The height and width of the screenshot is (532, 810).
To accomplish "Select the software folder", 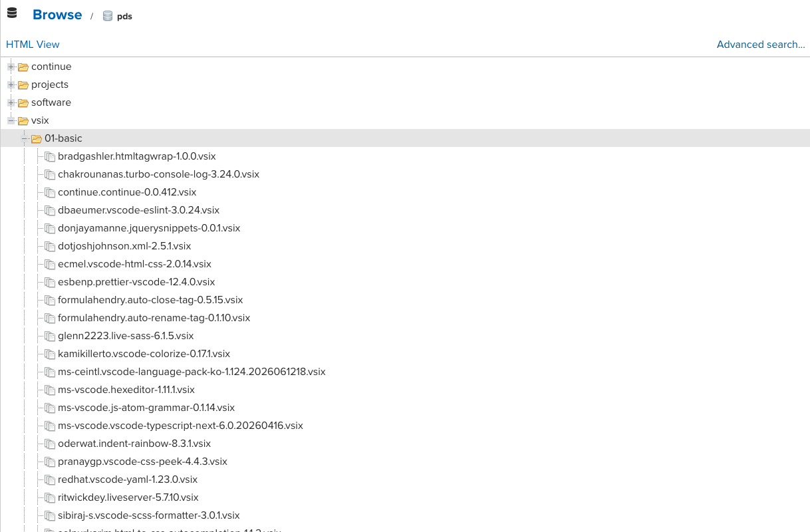I will tap(51, 102).
